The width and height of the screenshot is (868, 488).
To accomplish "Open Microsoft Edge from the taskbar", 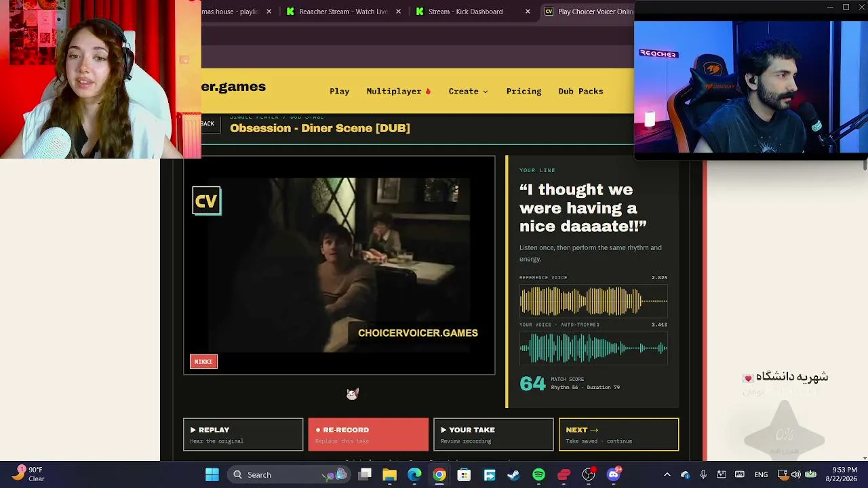I will point(414,475).
